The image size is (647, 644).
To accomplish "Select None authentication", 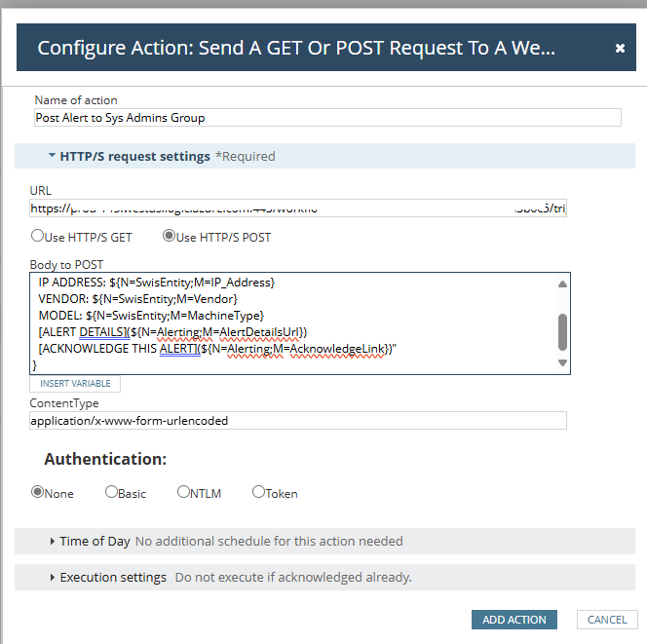I will click(x=38, y=492).
